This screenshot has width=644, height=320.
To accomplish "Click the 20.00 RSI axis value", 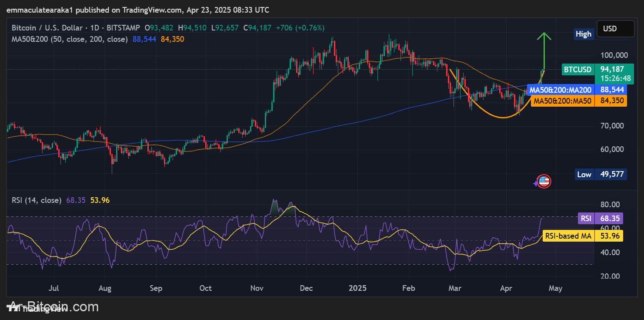I will tap(610, 276).
